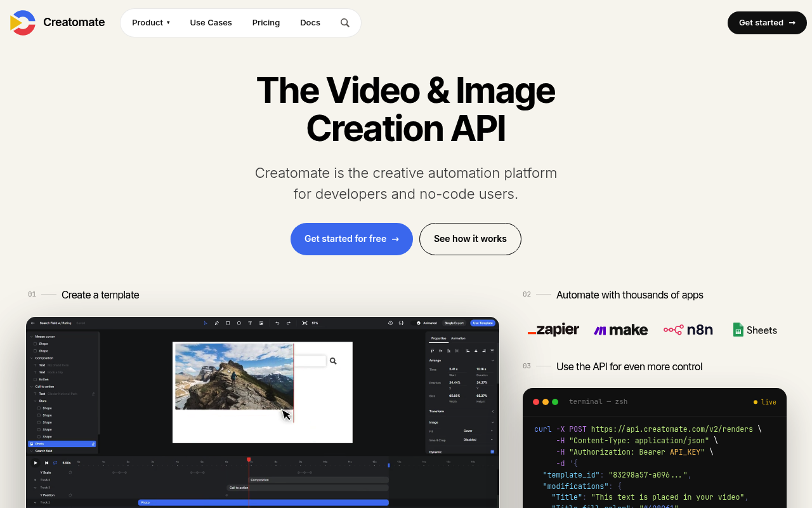The width and height of the screenshot is (812, 508).
Task: Click the Time Start field 2.41 s
Action: (x=458, y=369)
